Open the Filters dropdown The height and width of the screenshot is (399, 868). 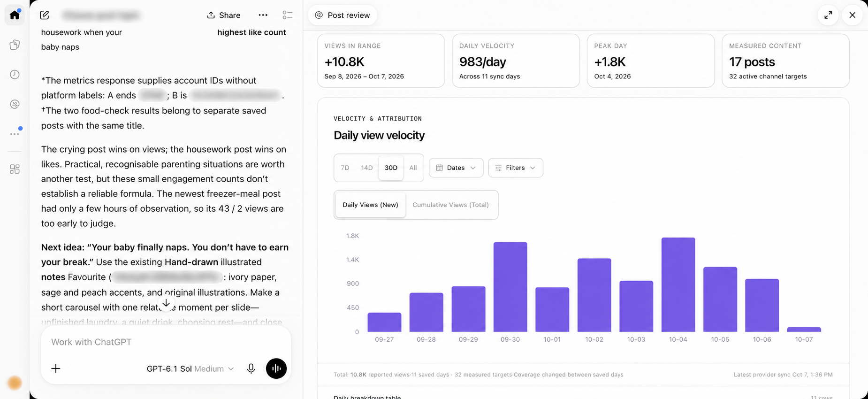click(516, 168)
